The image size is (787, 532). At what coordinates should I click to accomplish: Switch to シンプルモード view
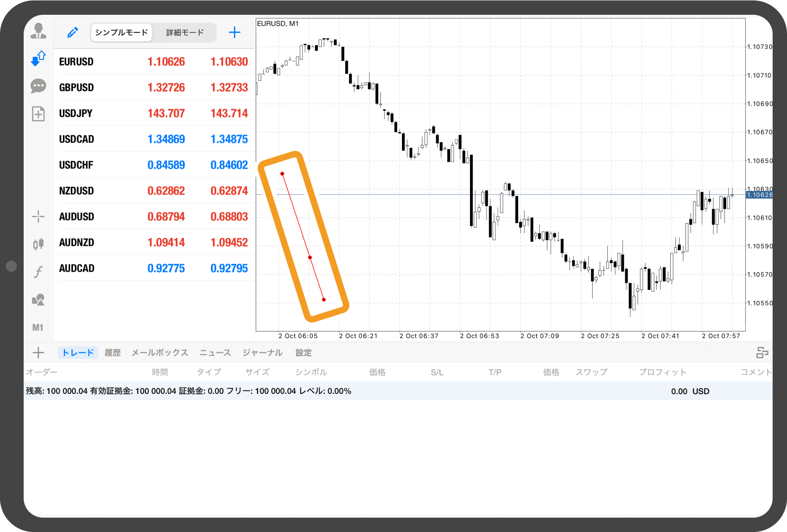[121, 33]
